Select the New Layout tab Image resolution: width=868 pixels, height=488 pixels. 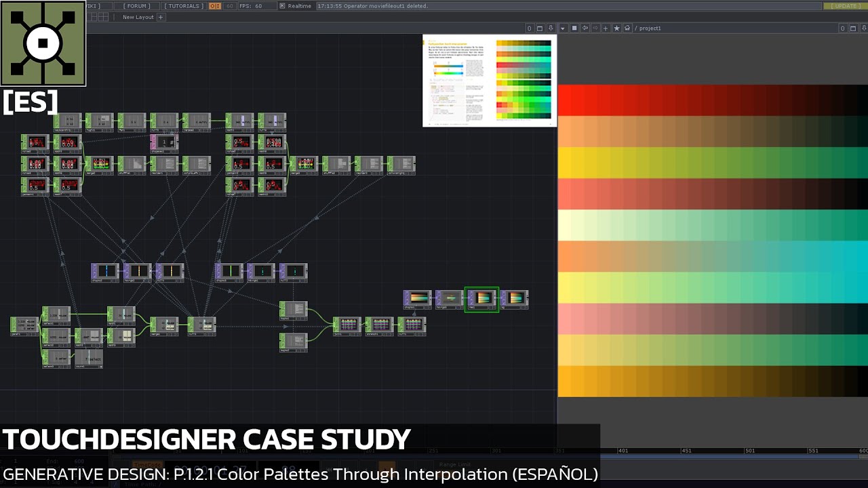(138, 17)
